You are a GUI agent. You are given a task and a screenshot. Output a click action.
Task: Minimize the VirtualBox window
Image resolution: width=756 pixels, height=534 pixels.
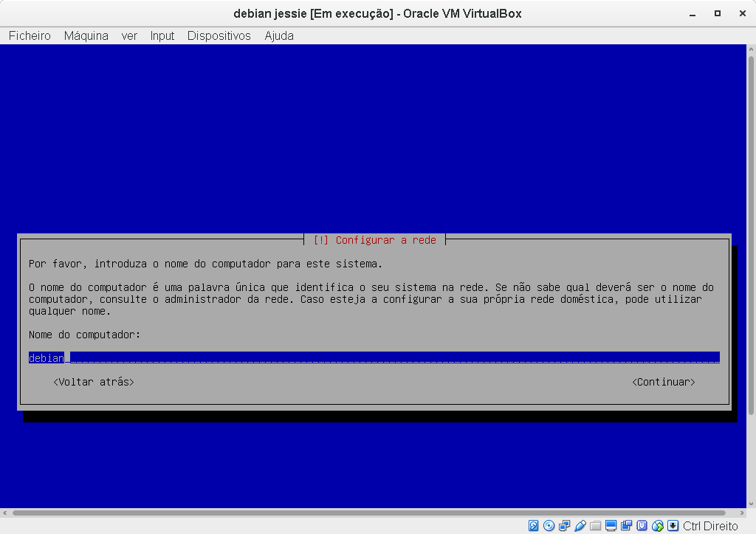pos(693,14)
